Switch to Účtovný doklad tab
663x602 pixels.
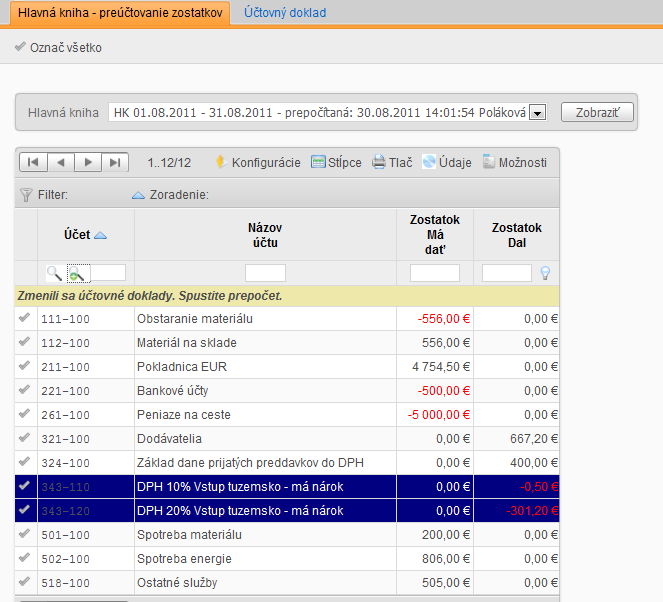(x=285, y=13)
